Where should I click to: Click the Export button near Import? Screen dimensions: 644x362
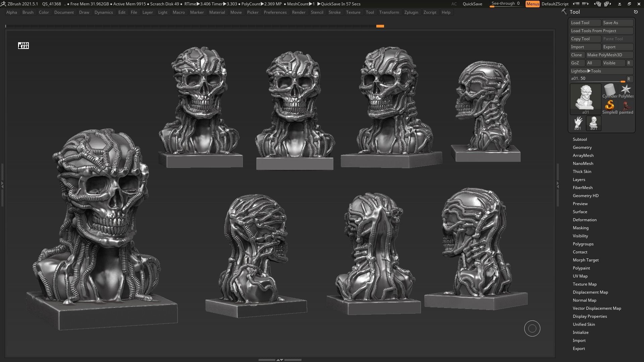[x=618, y=47]
